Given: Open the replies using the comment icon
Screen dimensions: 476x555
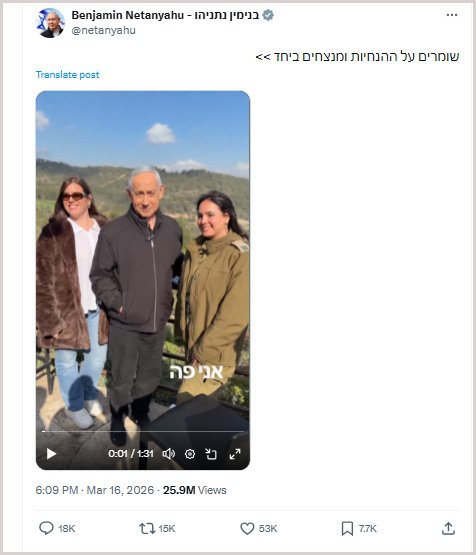Looking at the screenshot, I should click(46, 528).
